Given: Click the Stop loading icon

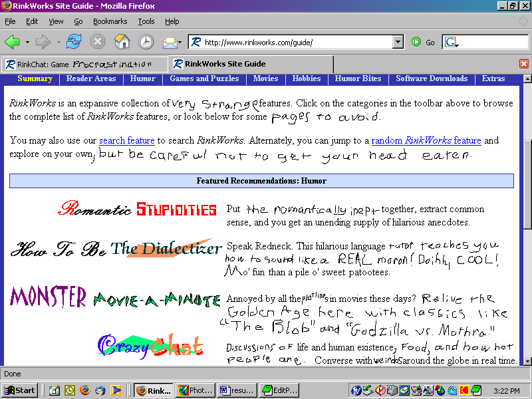Looking at the screenshot, I should (98, 42).
